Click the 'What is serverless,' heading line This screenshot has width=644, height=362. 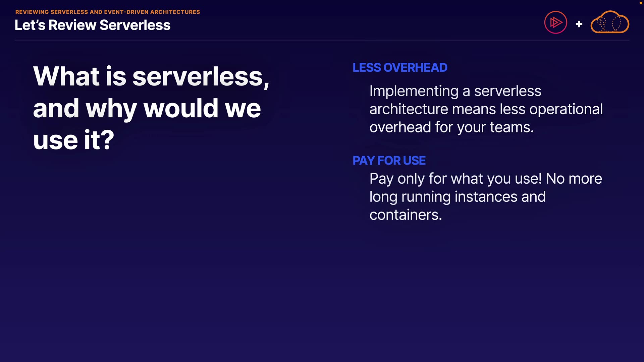pos(151,76)
